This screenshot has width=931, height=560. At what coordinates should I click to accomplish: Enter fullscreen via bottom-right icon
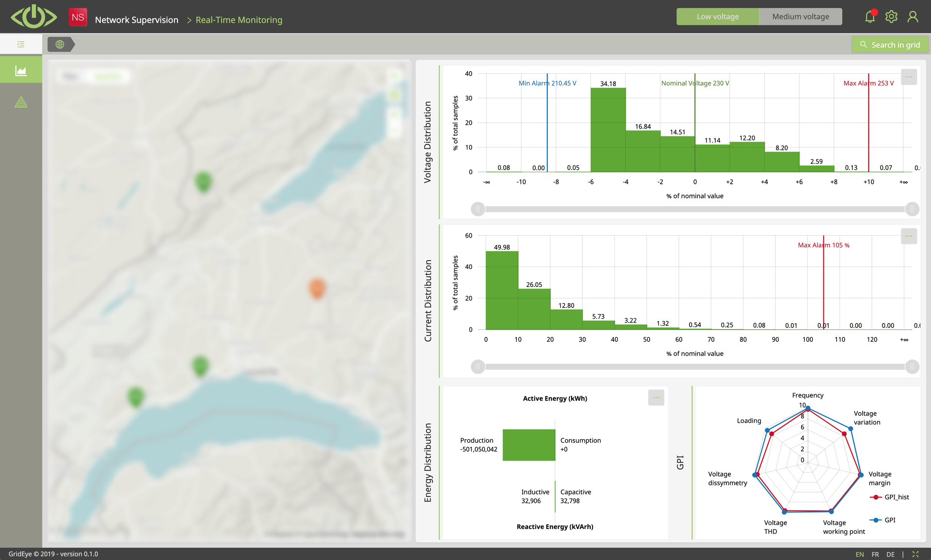[x=916, y=554]
